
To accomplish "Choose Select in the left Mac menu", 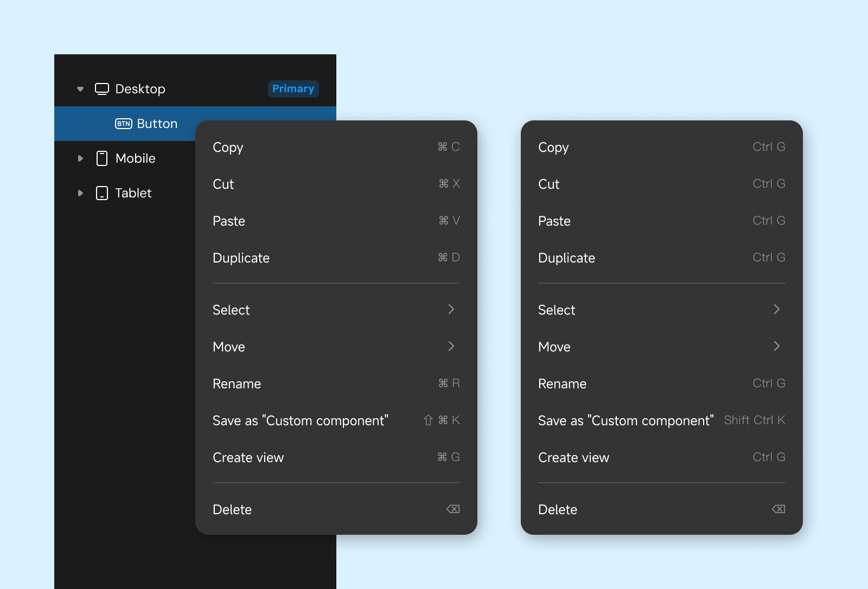I will coord(336,310).
